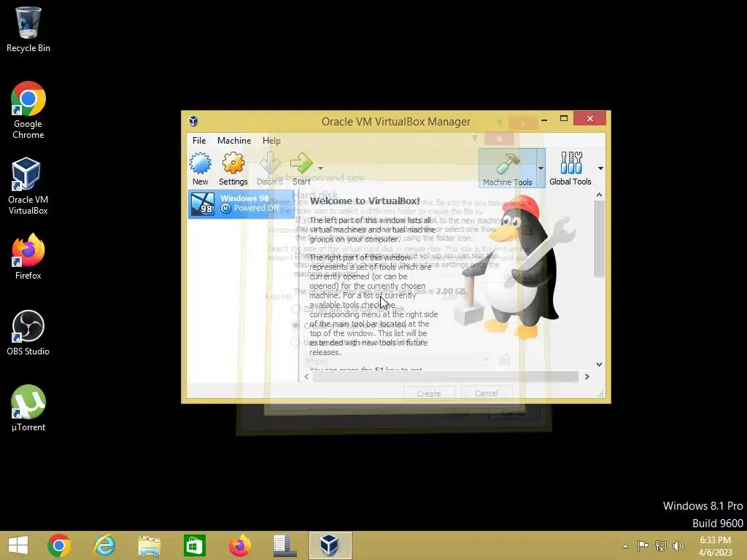Screen dimensions: 747x560
Task: Select the OBS Studio desktop shortcut
Action: coord(28,332)
